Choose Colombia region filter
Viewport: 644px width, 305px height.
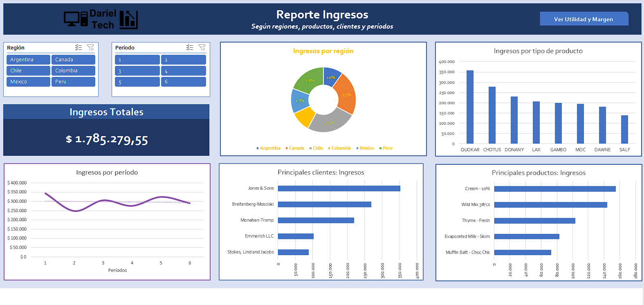[73, 71]
